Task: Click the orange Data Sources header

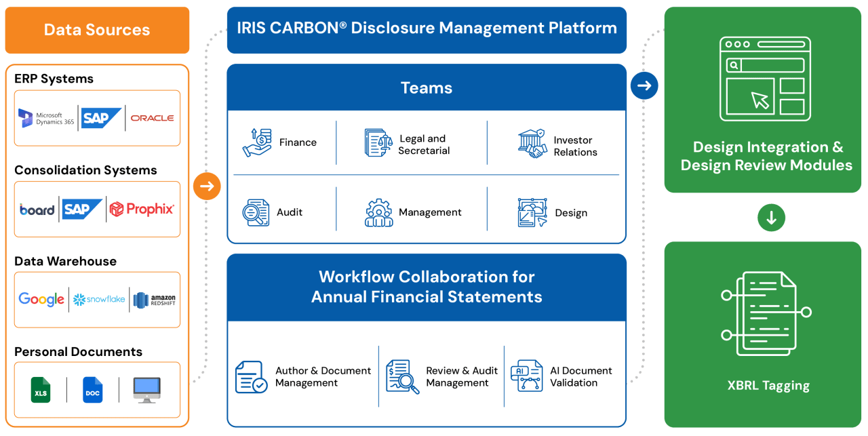Action: point(97,30)
